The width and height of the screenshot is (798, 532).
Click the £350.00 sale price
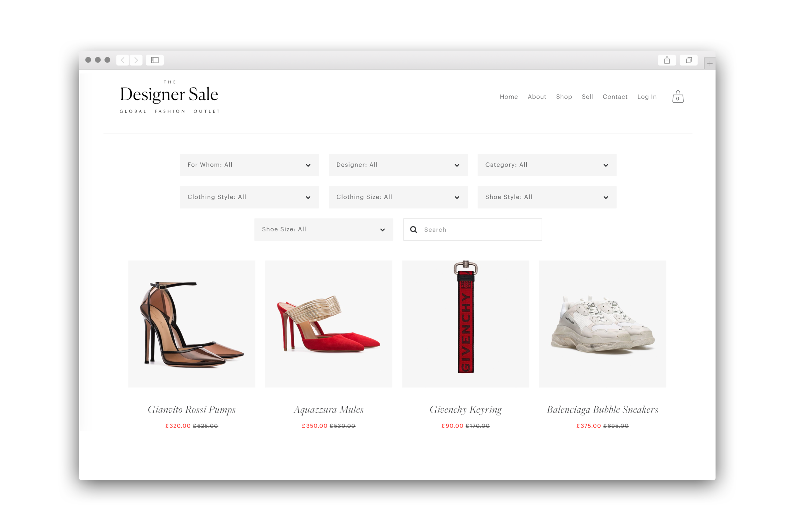coord(315,426)
